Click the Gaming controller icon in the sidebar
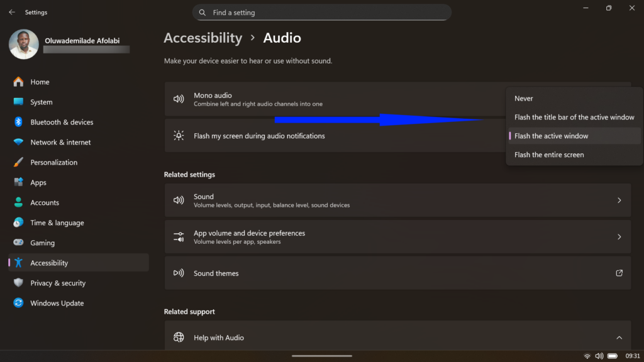This screenshot has height=362, width=644. coord(17,243)
